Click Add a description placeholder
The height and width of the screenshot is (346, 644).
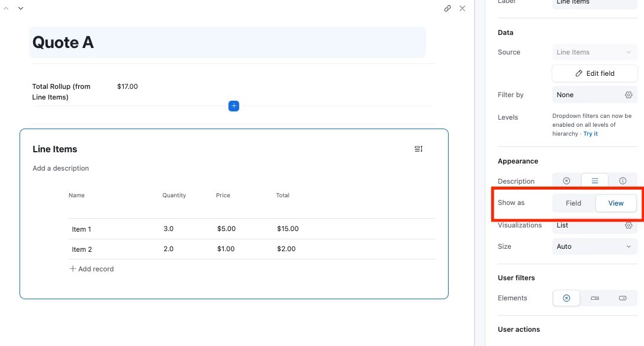(61, 168)
